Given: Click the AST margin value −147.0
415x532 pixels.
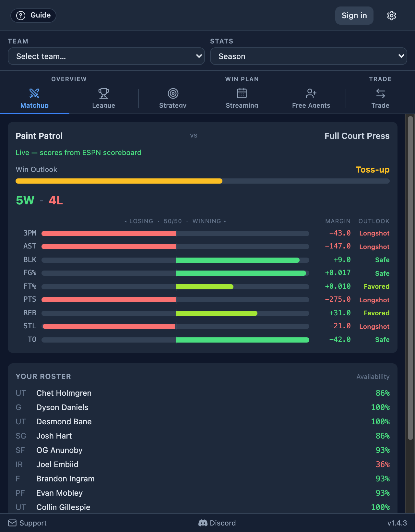Looking at the screenshot, I should click(x=338, y=247).
